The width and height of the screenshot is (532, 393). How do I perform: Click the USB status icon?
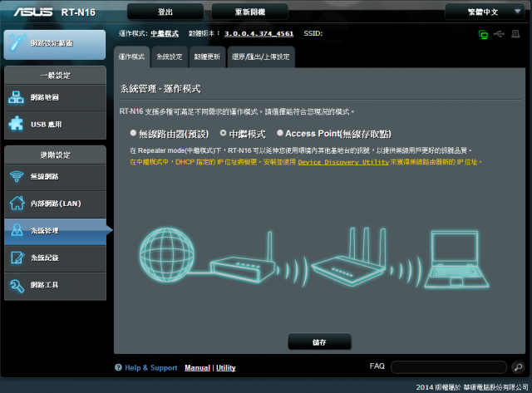[x=499, y=34]
